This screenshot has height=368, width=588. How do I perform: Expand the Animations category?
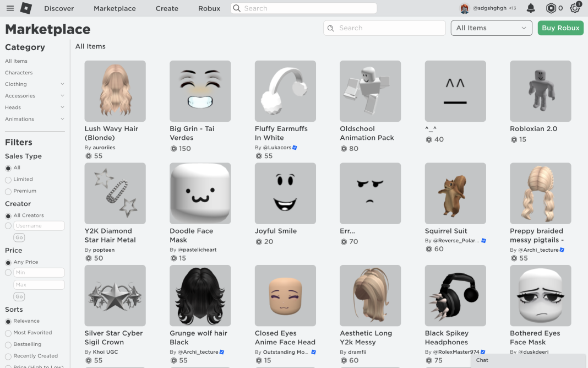62,119
